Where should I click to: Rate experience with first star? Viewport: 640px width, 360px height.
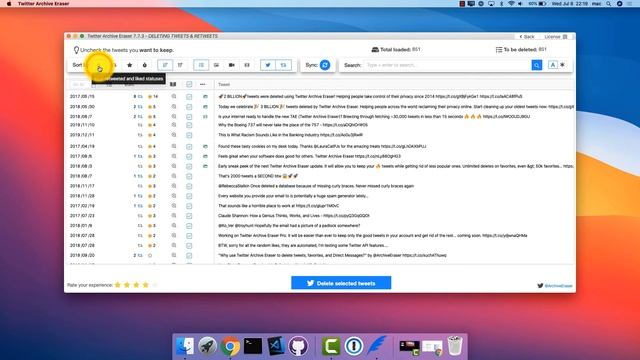[x=118, y=285]
